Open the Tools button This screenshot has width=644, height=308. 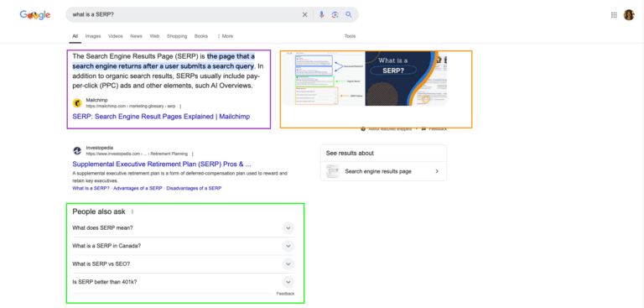click(350, 36)
